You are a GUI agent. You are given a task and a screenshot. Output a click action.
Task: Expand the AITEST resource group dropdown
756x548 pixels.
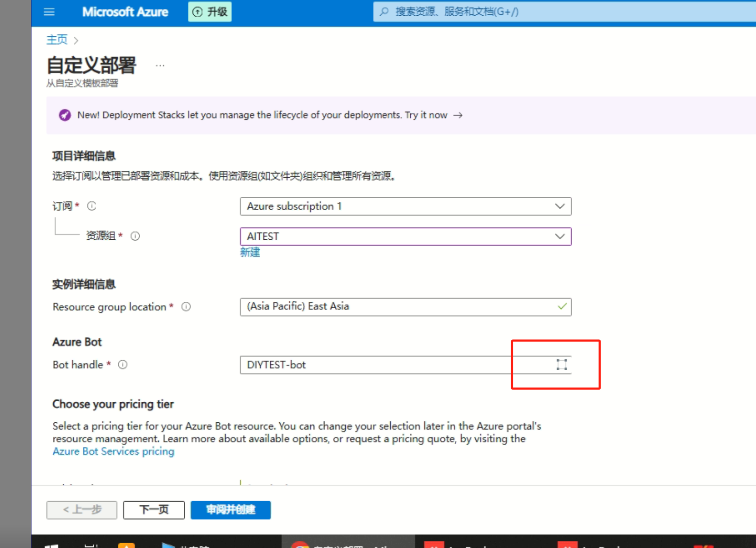point(405,237)
